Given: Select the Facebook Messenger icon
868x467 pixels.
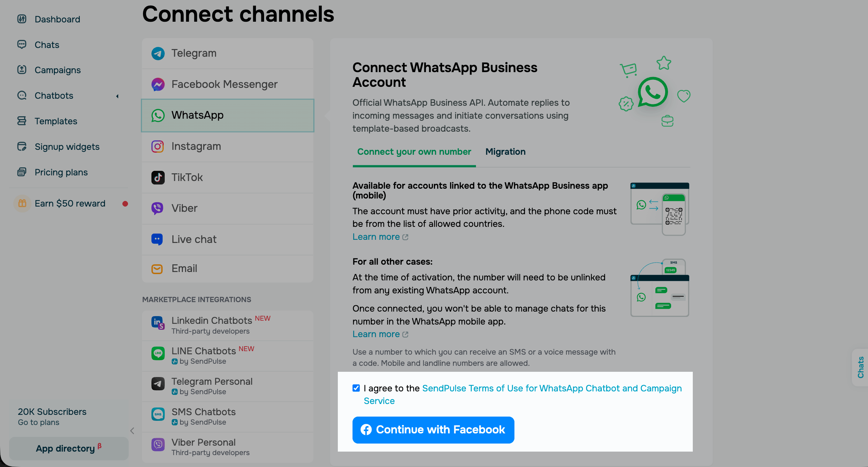Looking at the screenshot, I should click(158, 84).
